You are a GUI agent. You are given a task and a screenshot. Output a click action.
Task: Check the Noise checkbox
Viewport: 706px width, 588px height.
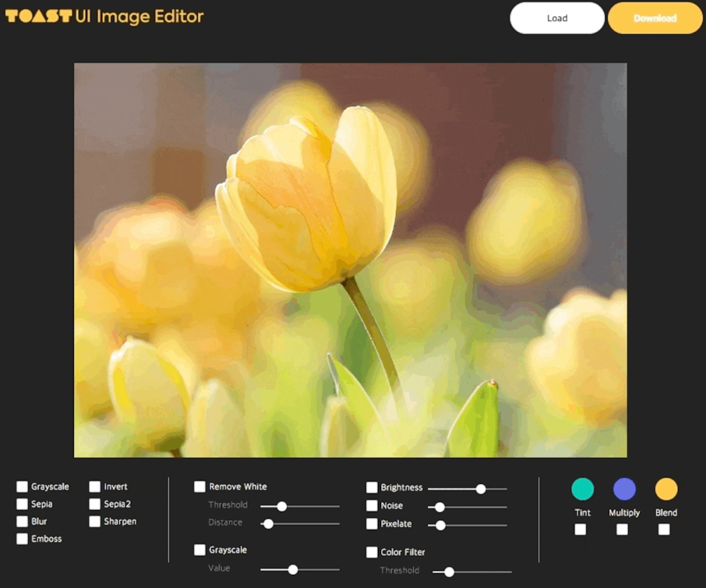click(x=372, y=506)
